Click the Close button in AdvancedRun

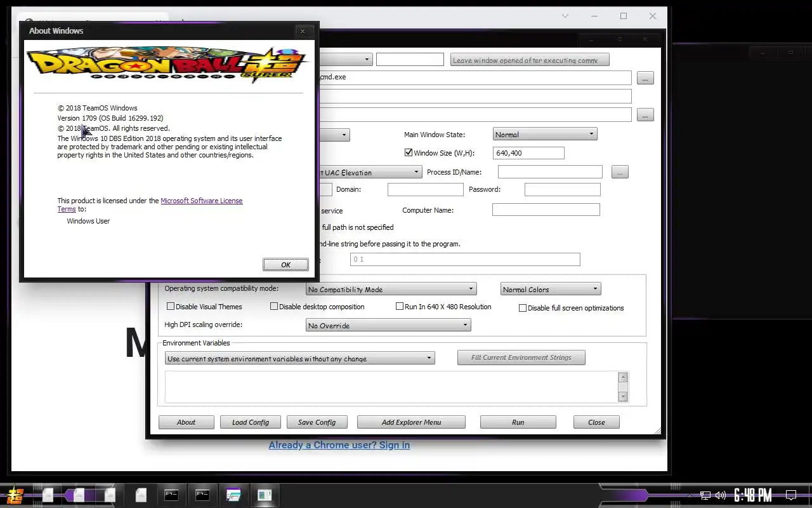(596, 422)
